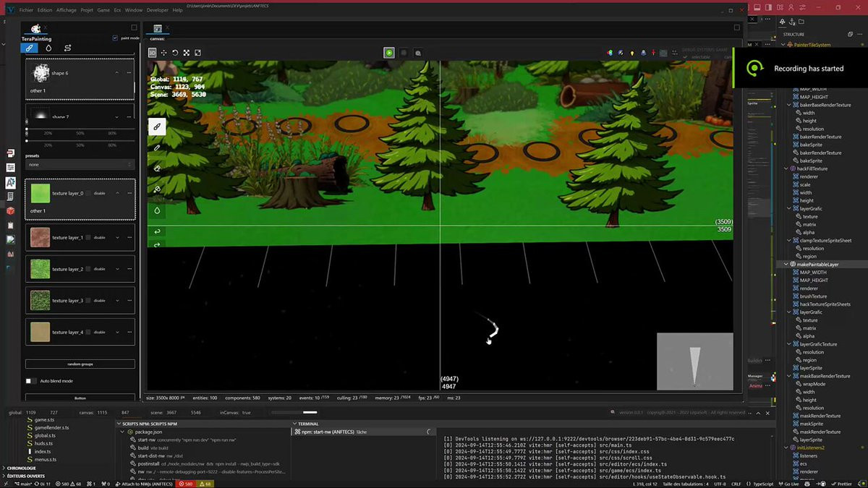Viewport: 868px width, 488px height.
Task: Open the settings sliders tab in TeraPainting
Action: [67, 48]
